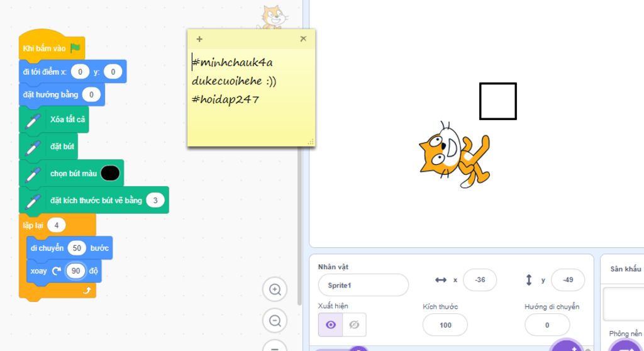644x351 pixels.
Task: Click the horizontal x arrows icon
Action: point(441,280)
